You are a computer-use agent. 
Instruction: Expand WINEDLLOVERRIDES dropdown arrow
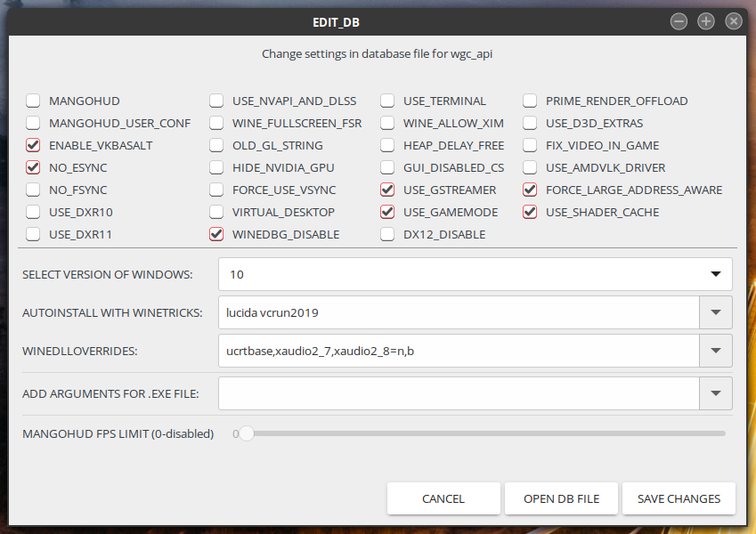click(x=716, y=352)
